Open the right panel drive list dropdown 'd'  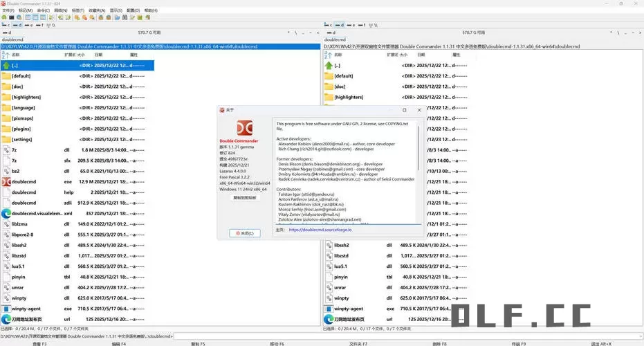(331, 33)
